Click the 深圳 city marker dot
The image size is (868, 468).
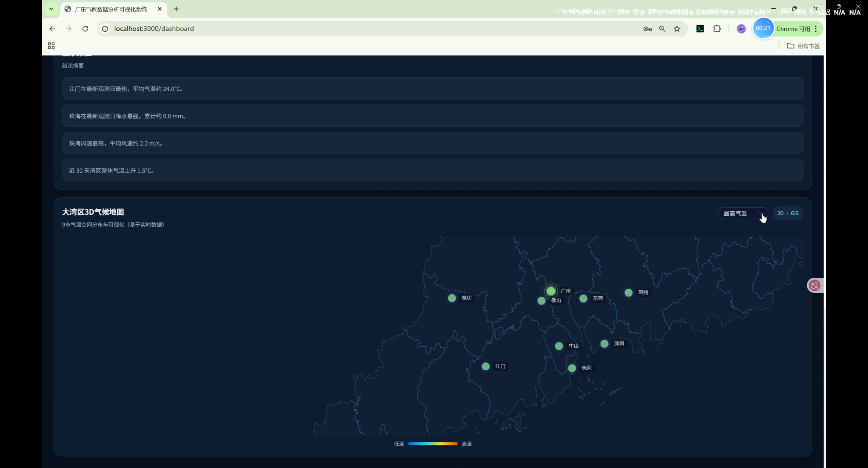[604, 344]
